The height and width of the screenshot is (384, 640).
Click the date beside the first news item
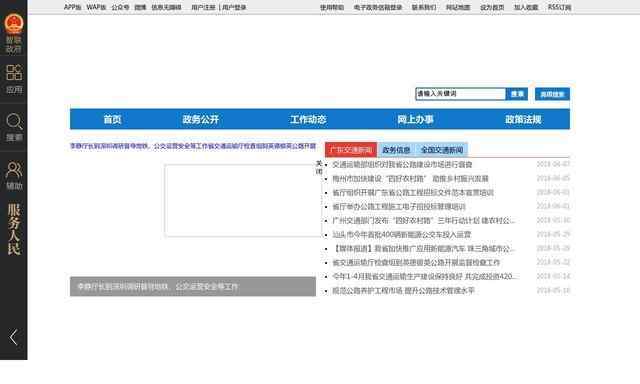click(x=553, y=164)
